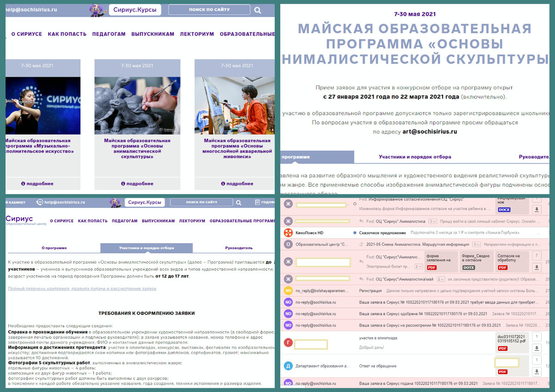Open the 'Форма_Сводное согласие' DOTX attachment

(476, 261)
